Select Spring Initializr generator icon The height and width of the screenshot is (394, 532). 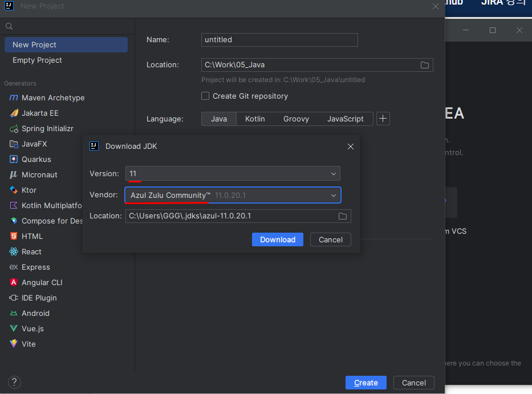click(14, 129)
